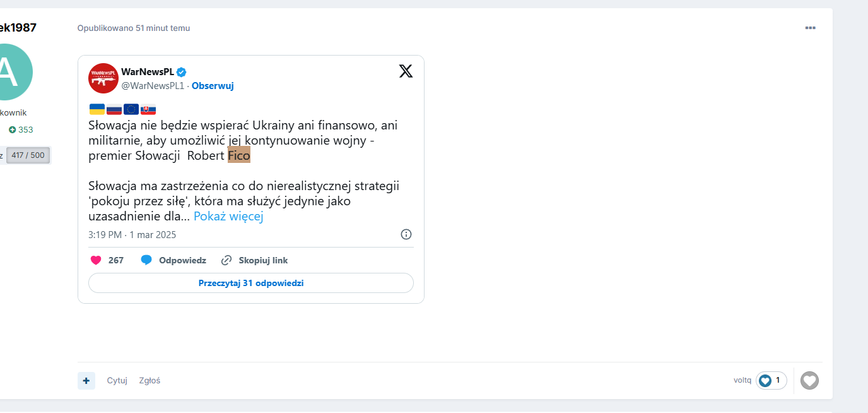Screen dimensions: 868x413
Task: Click the plus multi-quote button
Action: (x=86, y=380)
